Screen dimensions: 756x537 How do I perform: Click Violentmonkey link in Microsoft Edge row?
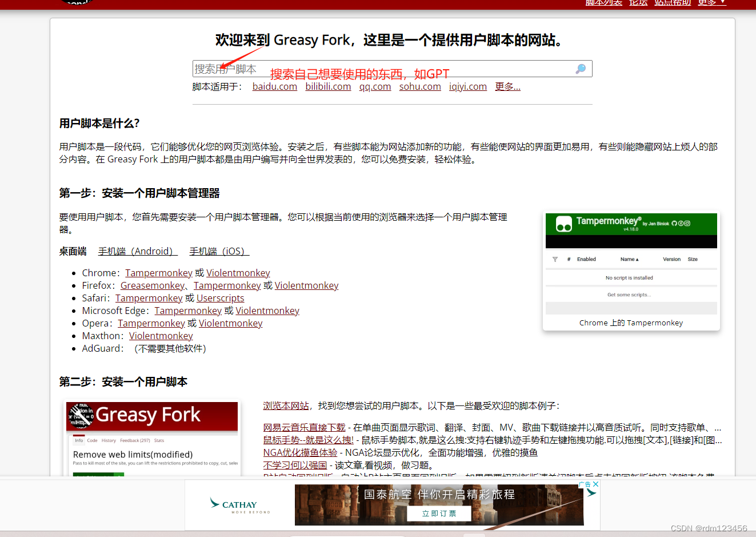(x=267, y=311)
